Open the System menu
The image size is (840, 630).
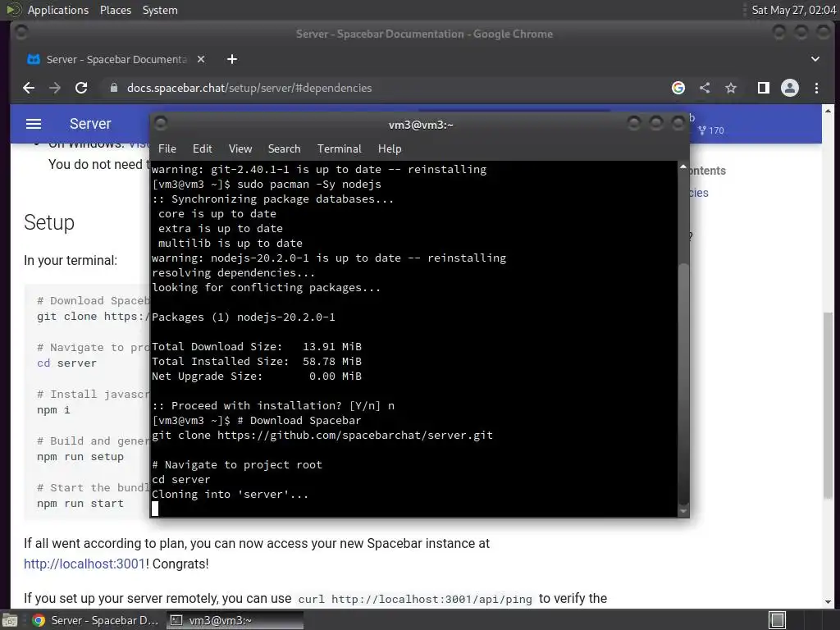click(160, 10)
